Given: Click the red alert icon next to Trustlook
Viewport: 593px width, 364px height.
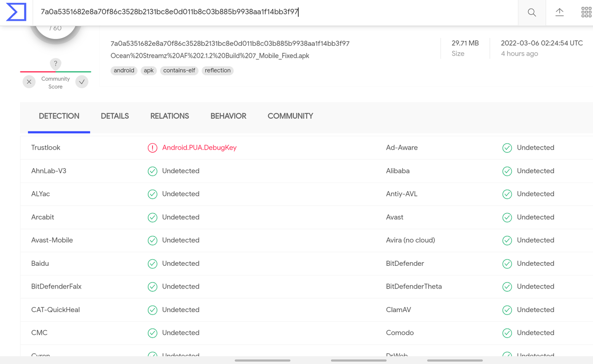Looking at the screenshot, I should pyautogui.click(x=152, y=147).
